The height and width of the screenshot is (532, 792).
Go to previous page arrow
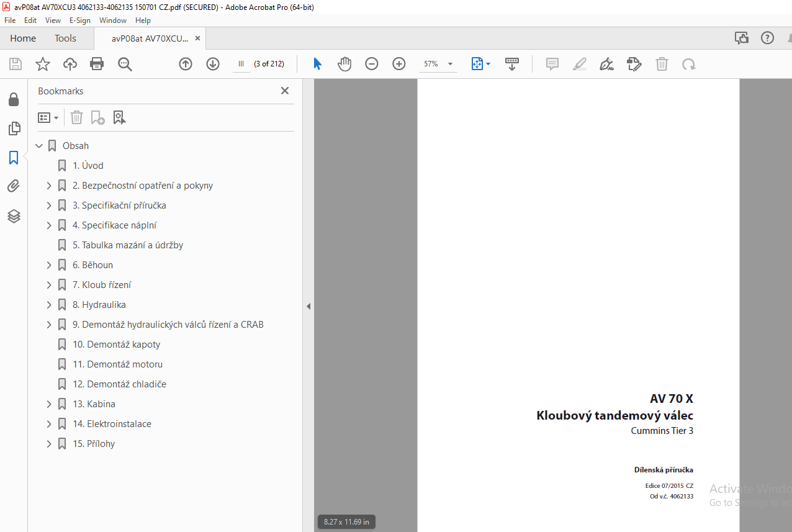186,64
